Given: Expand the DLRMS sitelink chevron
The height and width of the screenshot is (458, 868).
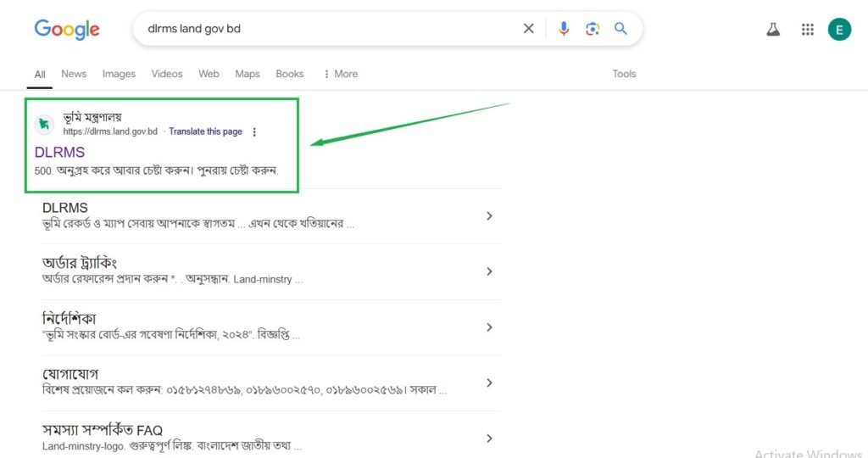Looking at the screenshot, I should [x=489, y=216].
